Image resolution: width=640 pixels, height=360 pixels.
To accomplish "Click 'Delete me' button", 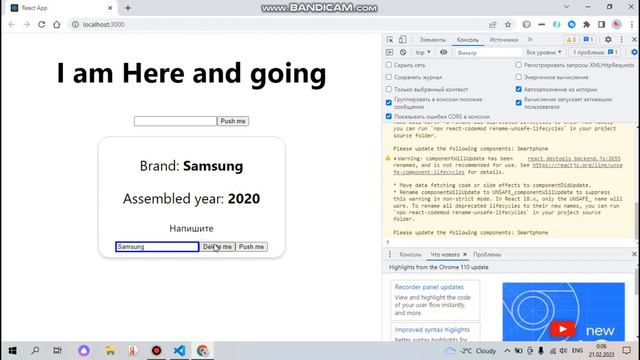I will (x=218, y=247).
